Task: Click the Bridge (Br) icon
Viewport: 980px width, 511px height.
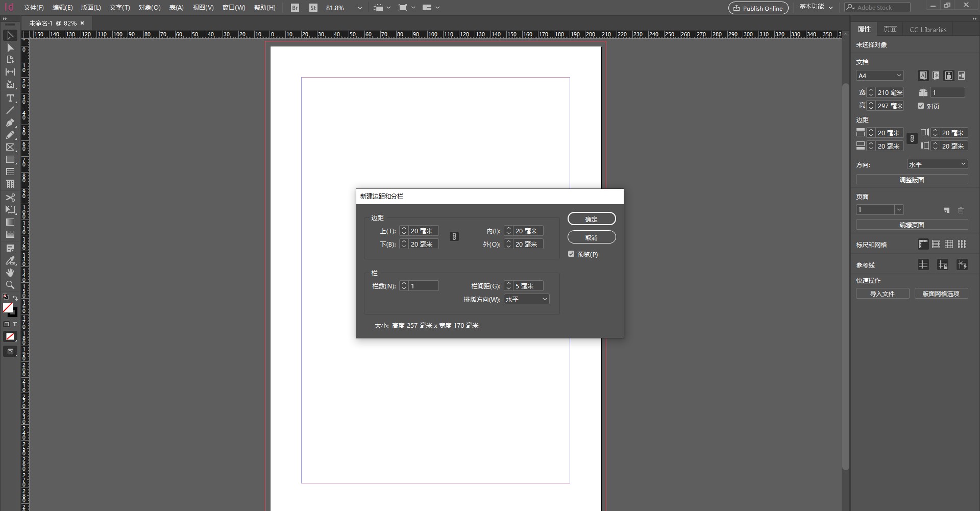Action: point(295,8)
